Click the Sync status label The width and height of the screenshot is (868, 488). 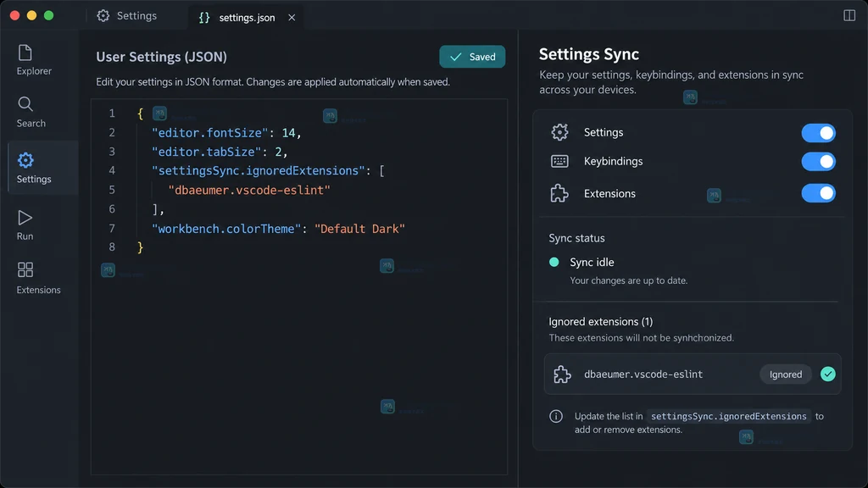(576, 238)
